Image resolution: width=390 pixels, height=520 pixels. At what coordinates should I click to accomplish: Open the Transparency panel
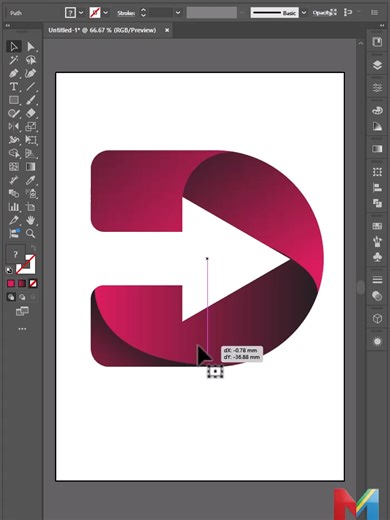click(x=377, y=296)
